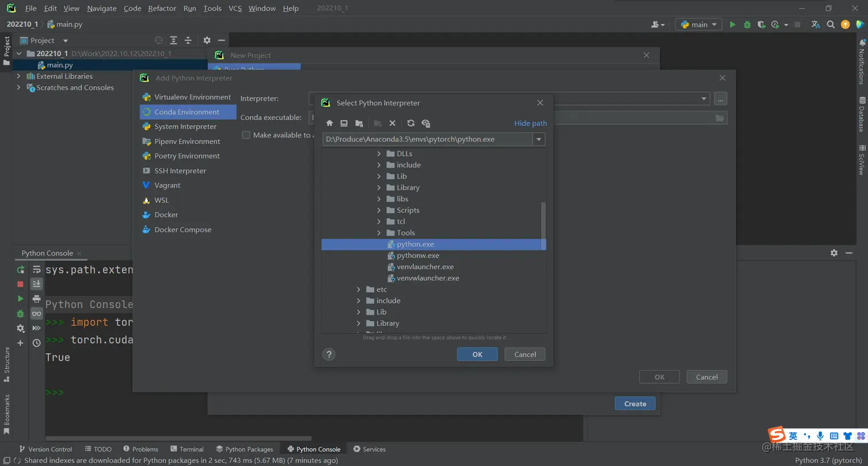Click the red stop console icon

[21, 284]
